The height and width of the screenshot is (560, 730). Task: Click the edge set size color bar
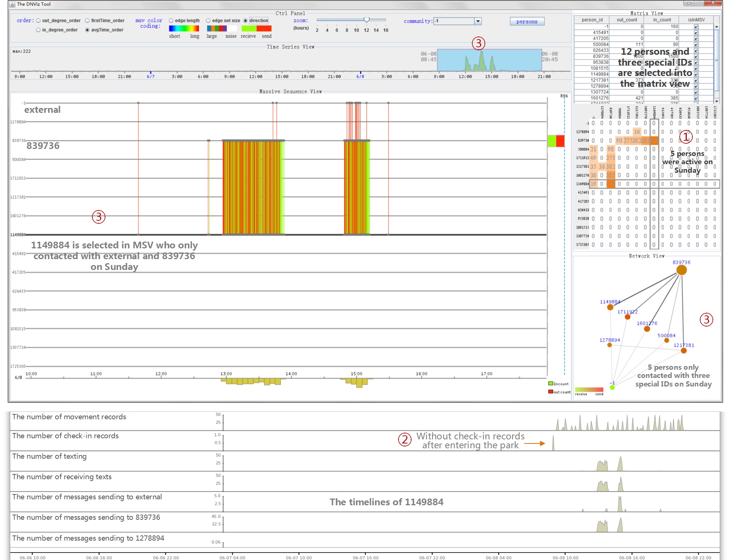(222, 29)
